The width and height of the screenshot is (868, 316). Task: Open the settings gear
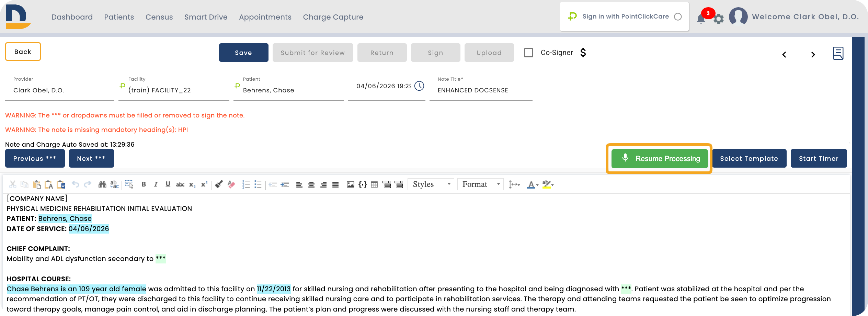coord(719,19)
